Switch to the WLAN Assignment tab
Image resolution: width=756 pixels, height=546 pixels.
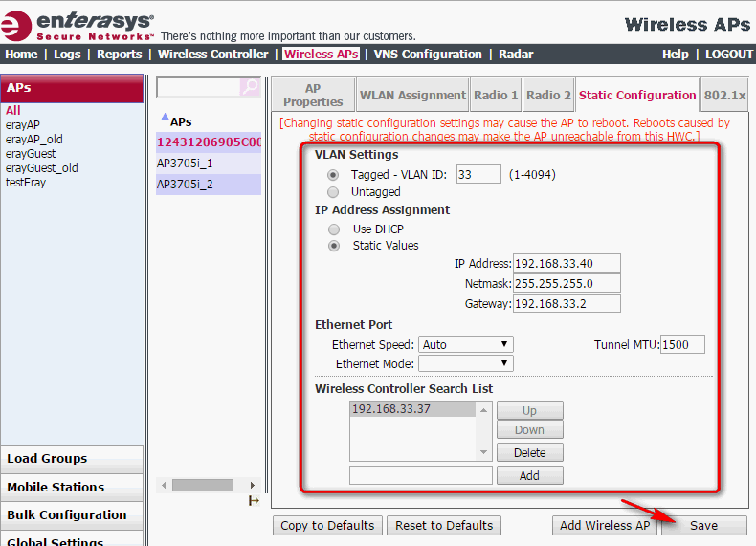[412, 95]
